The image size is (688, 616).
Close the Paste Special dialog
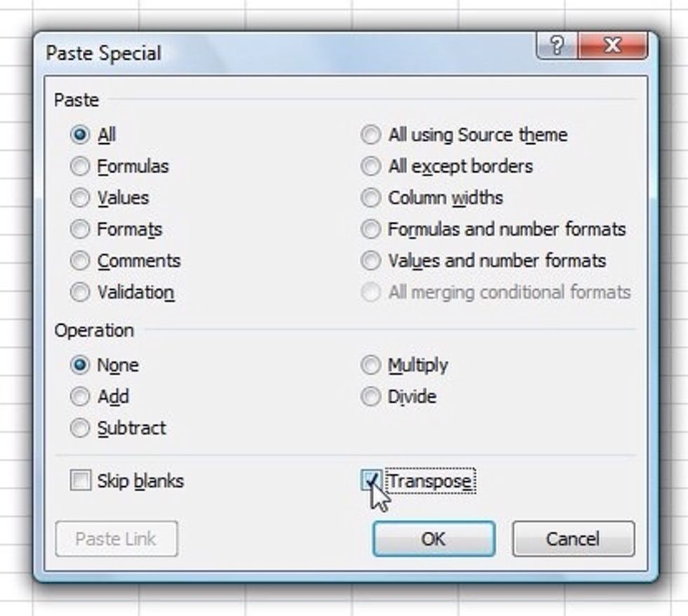(611, 46)
